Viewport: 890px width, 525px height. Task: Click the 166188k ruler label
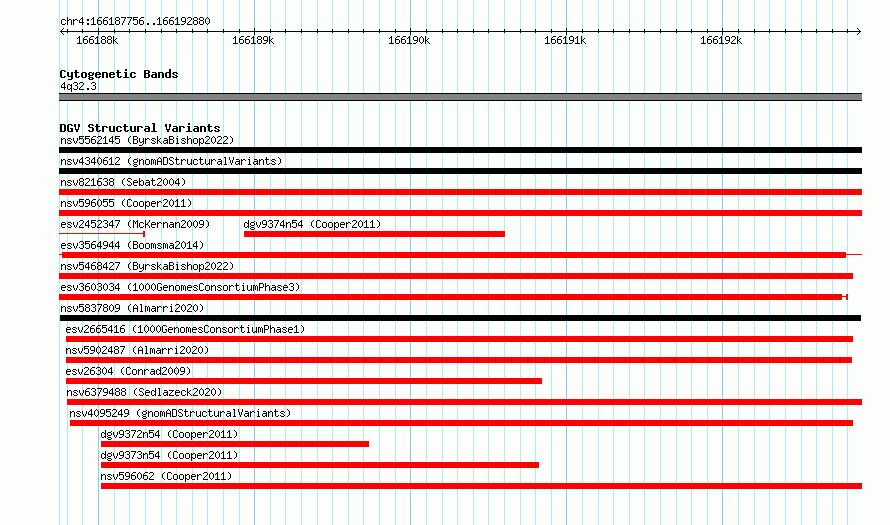tap(97, 40)
